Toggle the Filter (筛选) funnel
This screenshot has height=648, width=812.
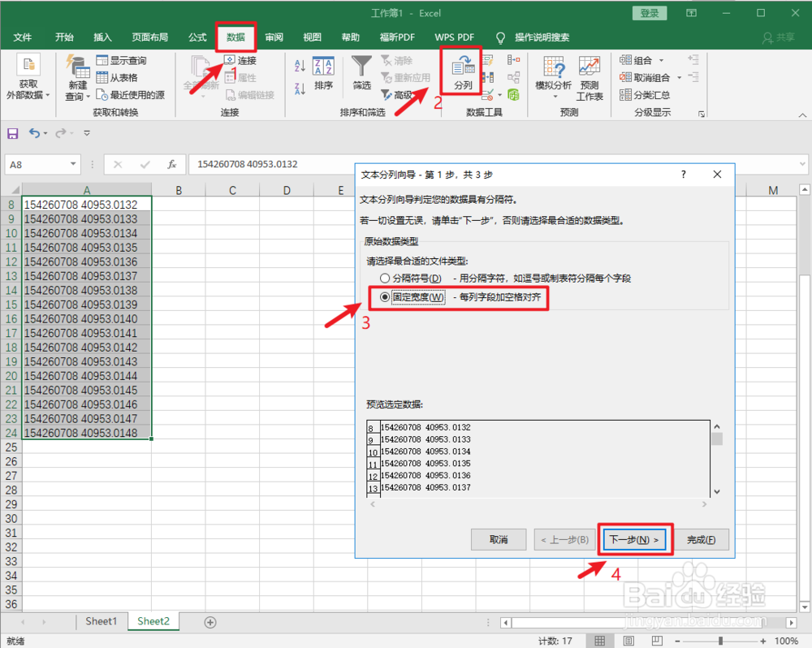pyautogui.click(x=361, y=72)
